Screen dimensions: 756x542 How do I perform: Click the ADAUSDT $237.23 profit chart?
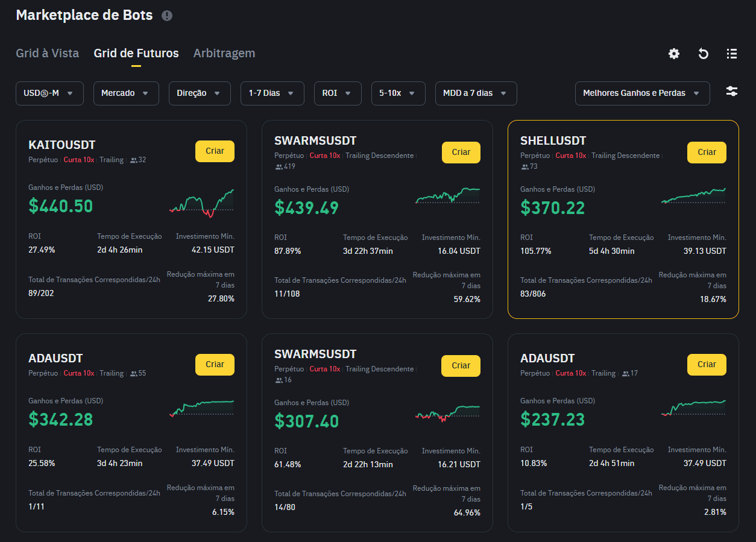(x=694, y=408)
